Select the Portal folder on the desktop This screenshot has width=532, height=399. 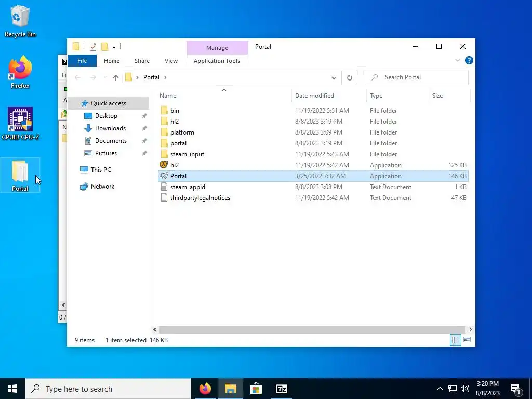(20, 176)
